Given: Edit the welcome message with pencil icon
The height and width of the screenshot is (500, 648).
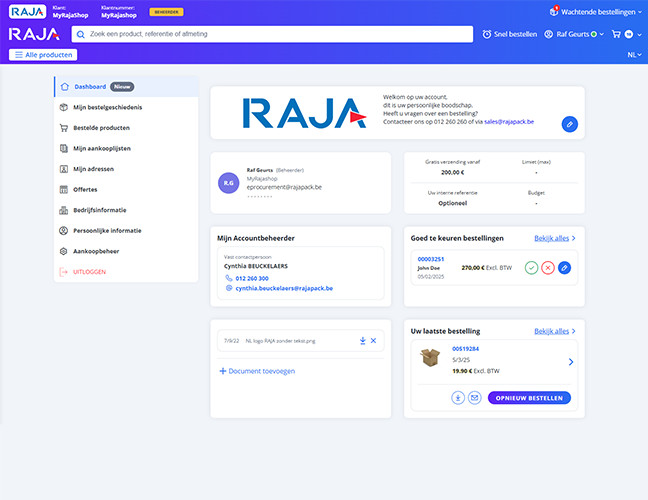Looking at the screenshot, I should coord(569,124).
